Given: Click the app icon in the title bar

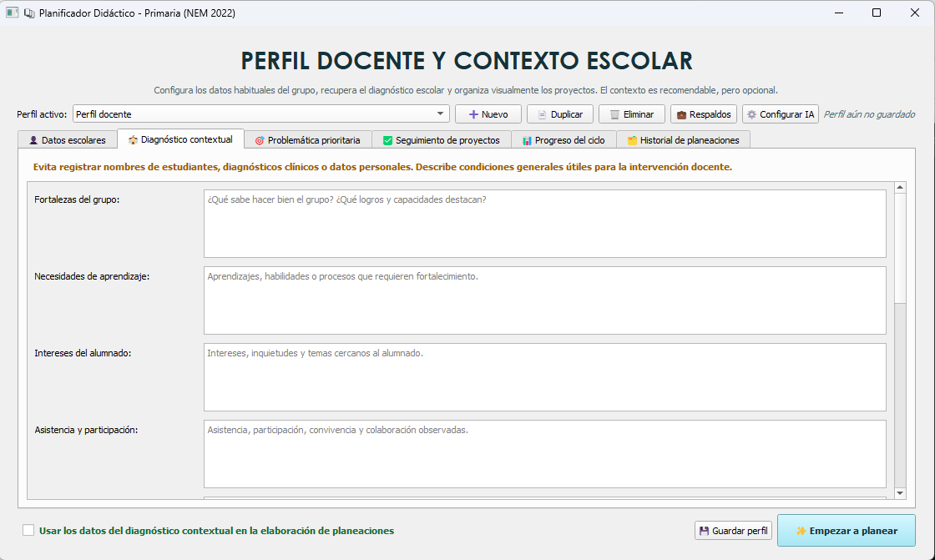Looking at the screenshot, I should [x=12, y=13].
